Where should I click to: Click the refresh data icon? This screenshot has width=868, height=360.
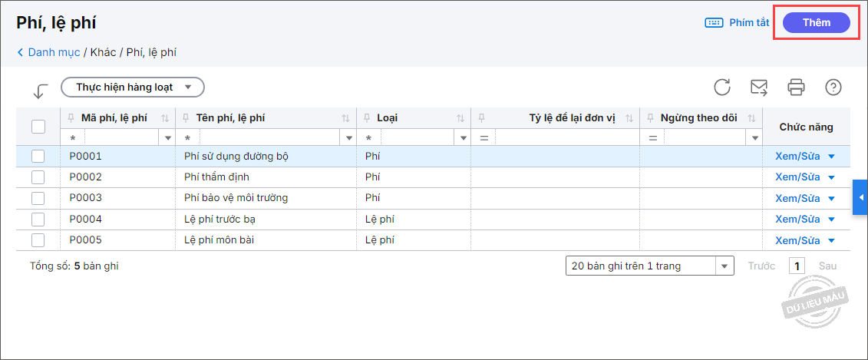tap(722, 87)
